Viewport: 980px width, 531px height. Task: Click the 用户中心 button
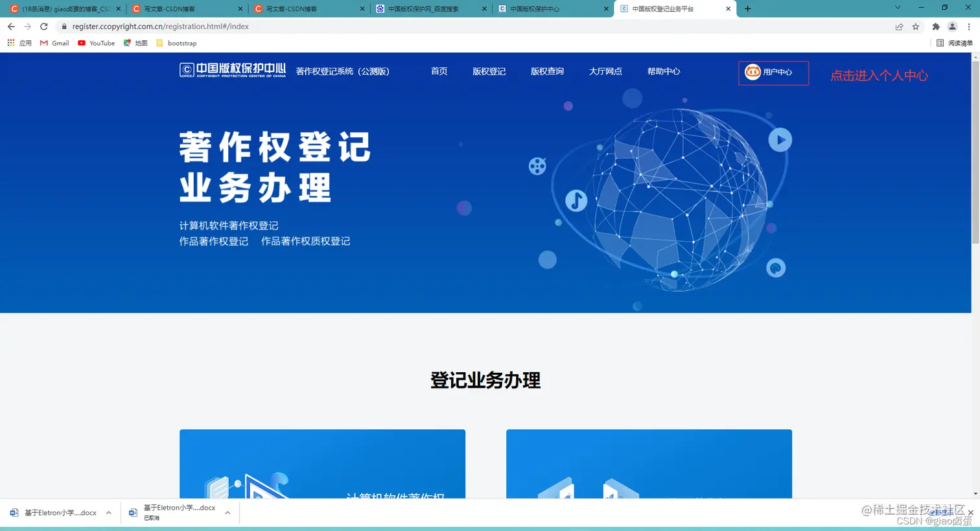pyautogui.click(x=773, y=73)
